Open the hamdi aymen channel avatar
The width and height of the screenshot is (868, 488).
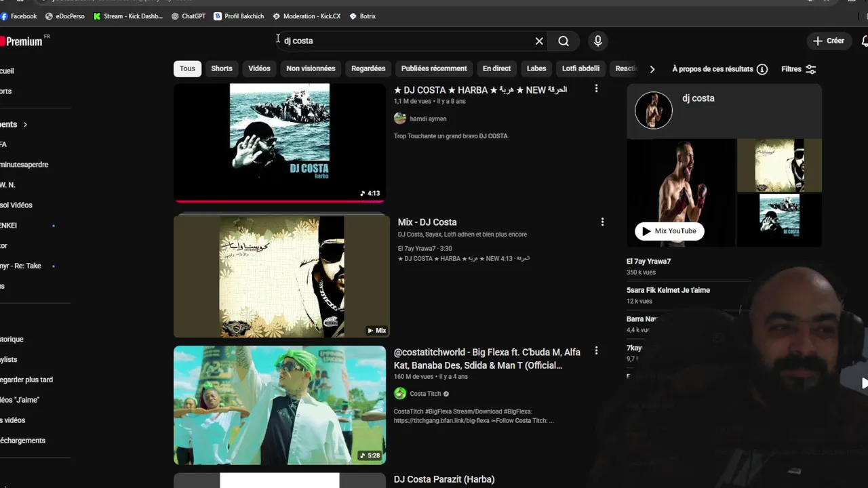(x=400, y=119)
